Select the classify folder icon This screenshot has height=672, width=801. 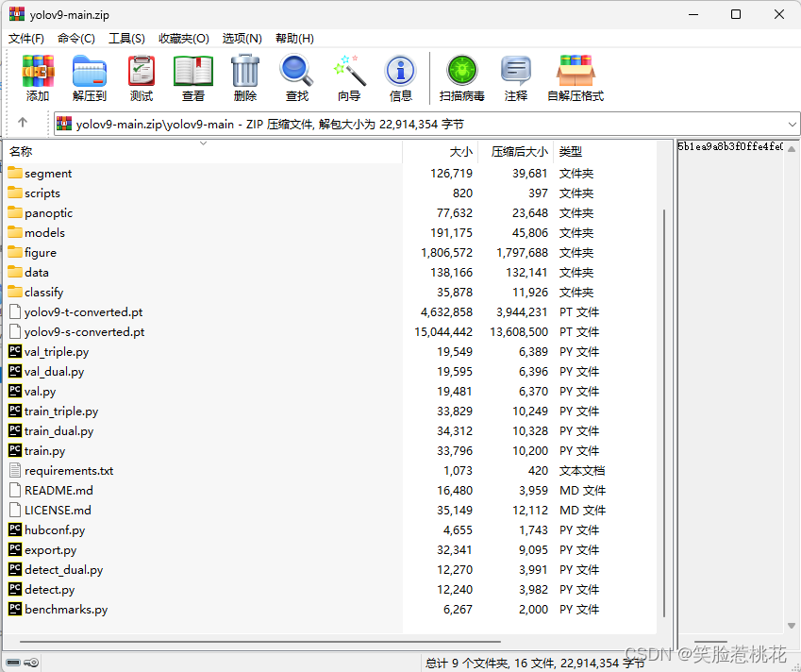click(15, 292)
